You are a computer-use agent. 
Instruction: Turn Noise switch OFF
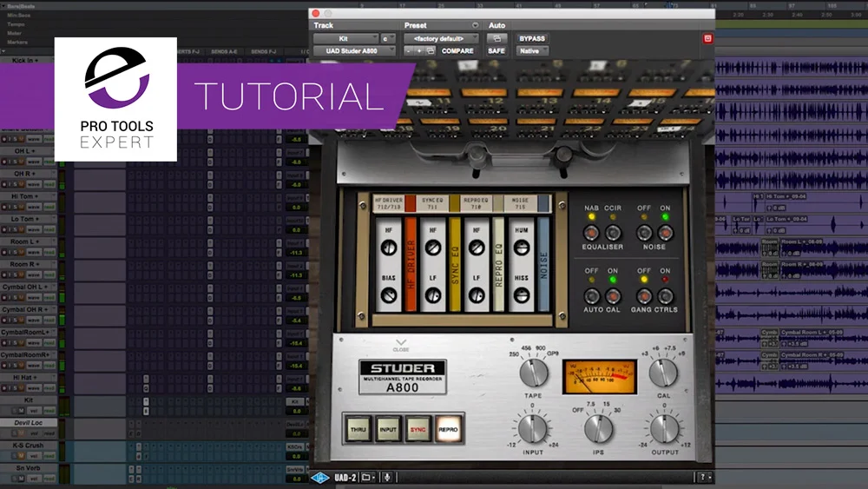coord(644,233)
